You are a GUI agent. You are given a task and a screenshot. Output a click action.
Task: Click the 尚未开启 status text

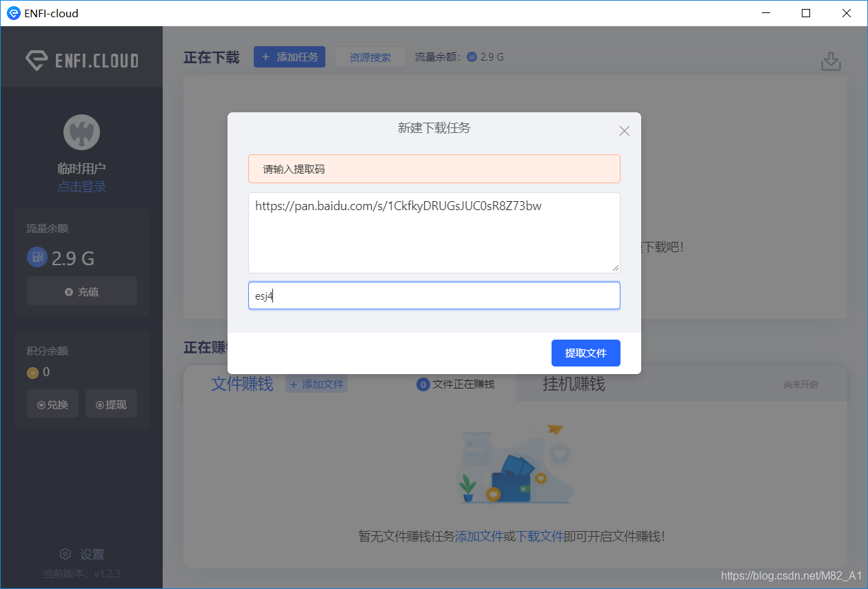click(800, 384)
